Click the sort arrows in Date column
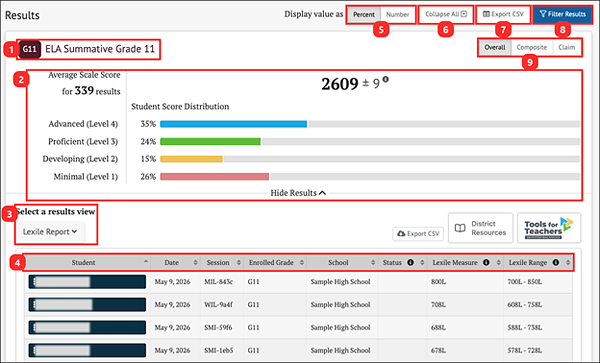600x363 pixels. (x=196, y=262)
